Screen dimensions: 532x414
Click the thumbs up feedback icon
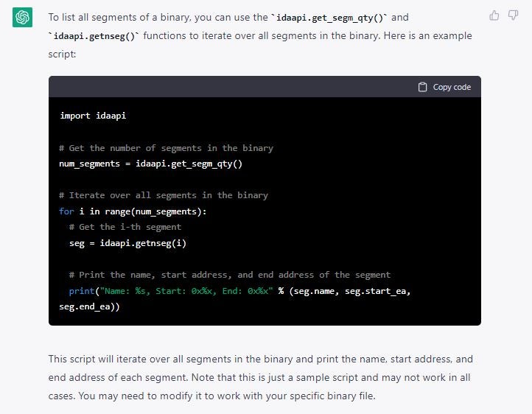494,15
